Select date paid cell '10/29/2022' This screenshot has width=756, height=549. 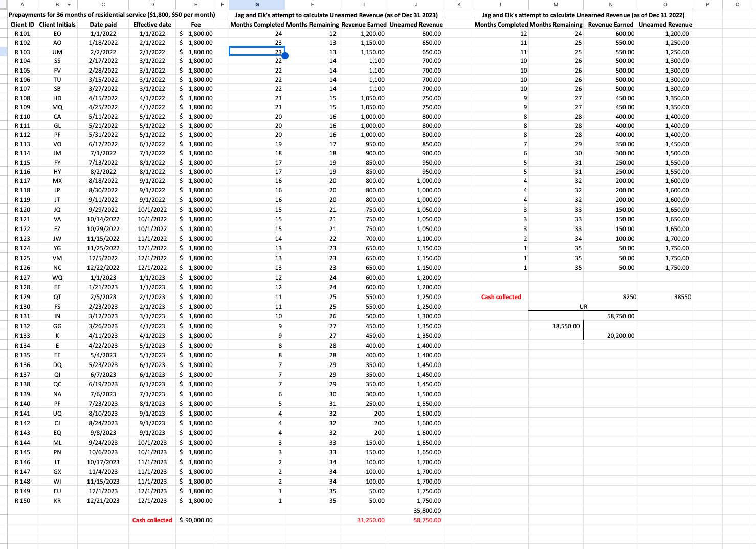pyautogui.click(x=103, y=228)
